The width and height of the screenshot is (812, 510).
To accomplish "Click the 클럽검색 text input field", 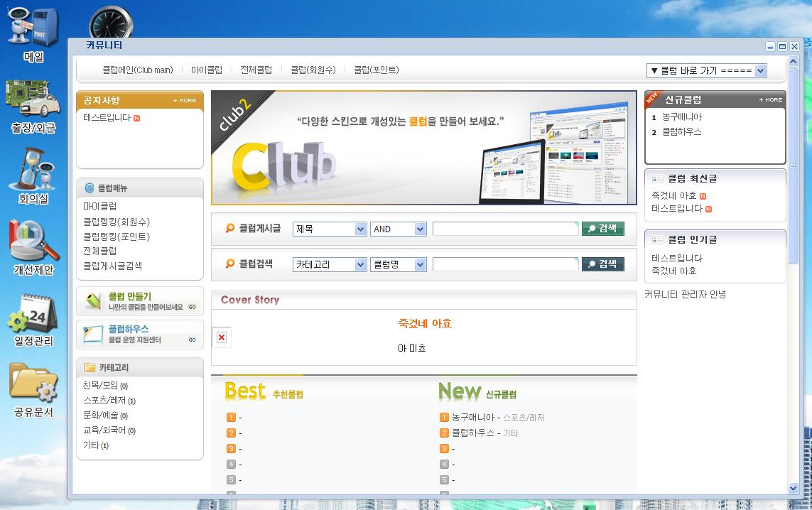I will click(505, 264).
